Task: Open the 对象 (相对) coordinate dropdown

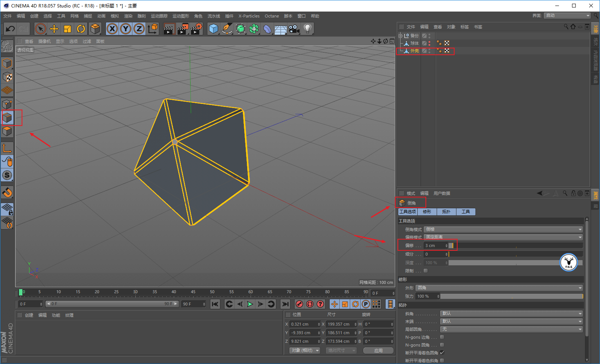Action: pos(305,351)
